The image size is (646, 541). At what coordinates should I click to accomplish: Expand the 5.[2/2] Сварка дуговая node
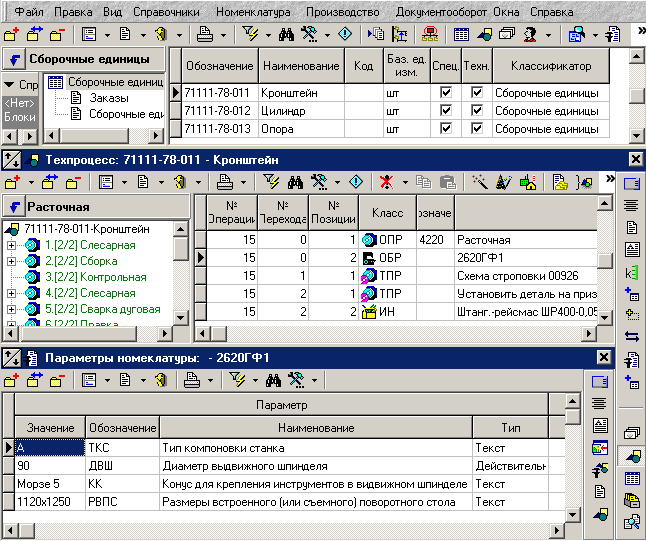[11, 309]
